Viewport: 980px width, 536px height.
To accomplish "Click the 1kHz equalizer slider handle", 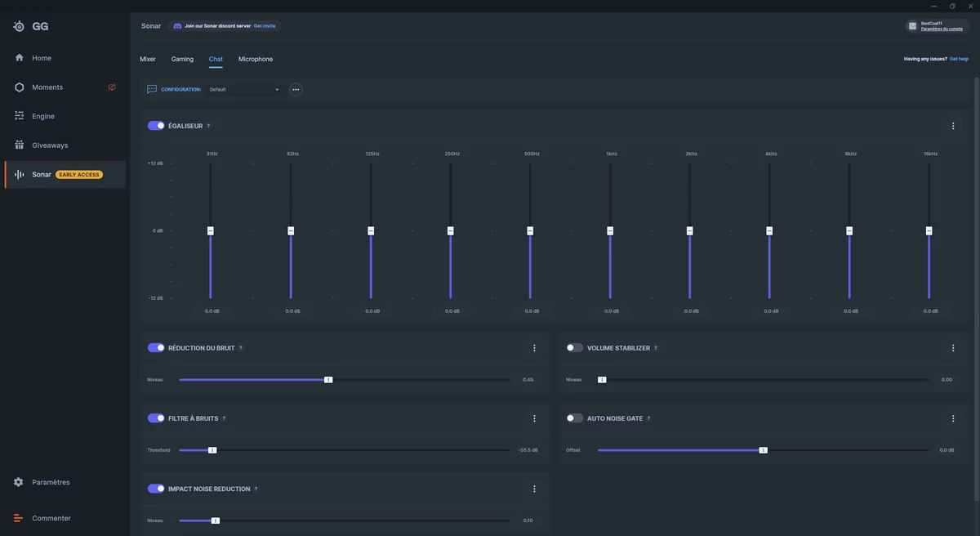I will point(610,231).
